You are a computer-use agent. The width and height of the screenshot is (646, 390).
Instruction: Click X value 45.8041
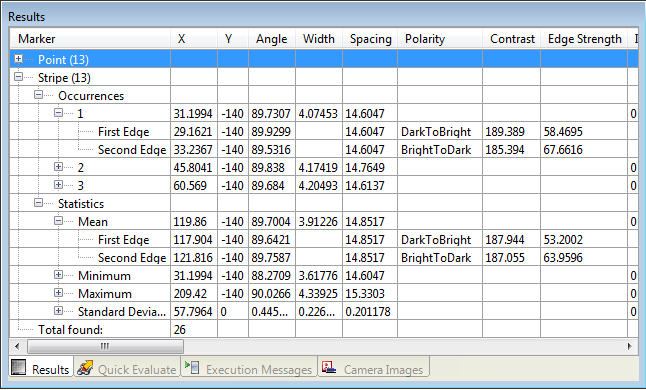193,168
